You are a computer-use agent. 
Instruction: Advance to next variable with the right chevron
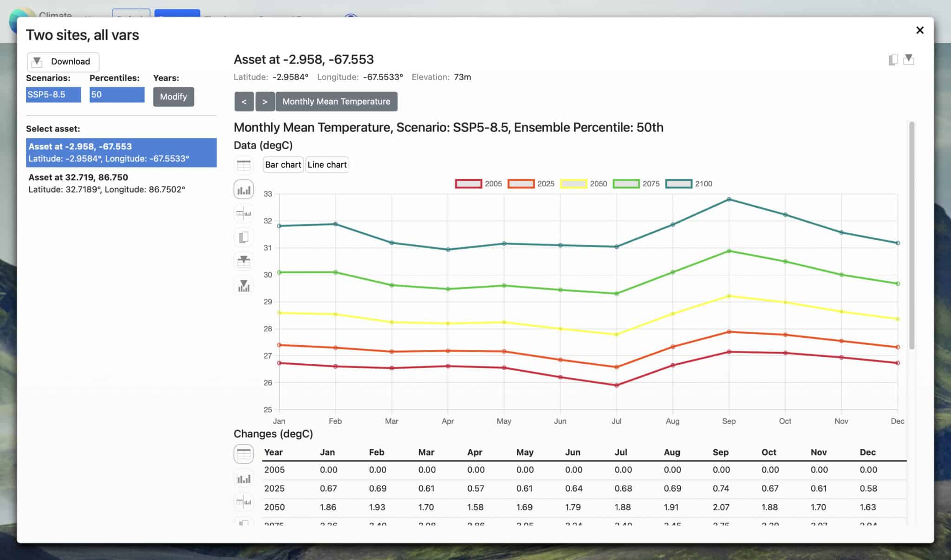tap(265, 102)
